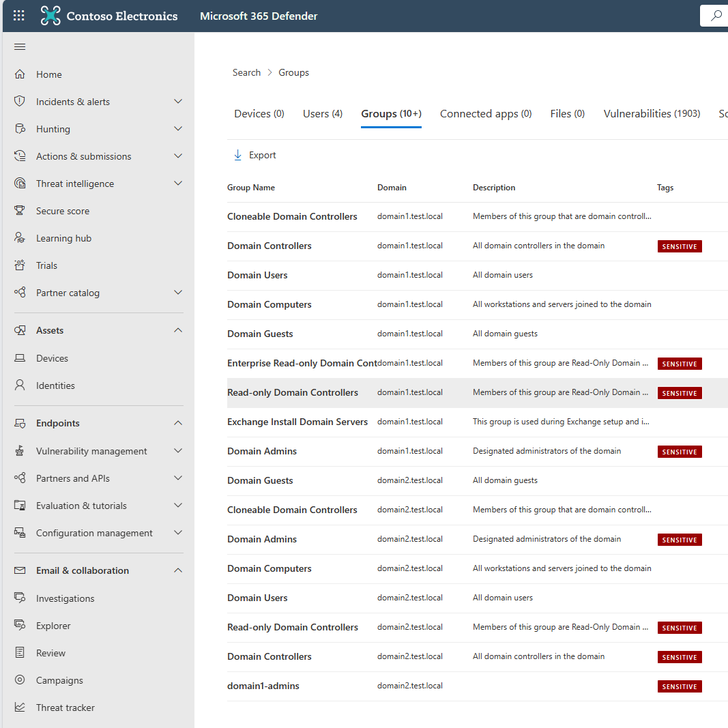Screen dimensions: 728x728
Task: Click the Explorer icon
Action: click(20, 625)
